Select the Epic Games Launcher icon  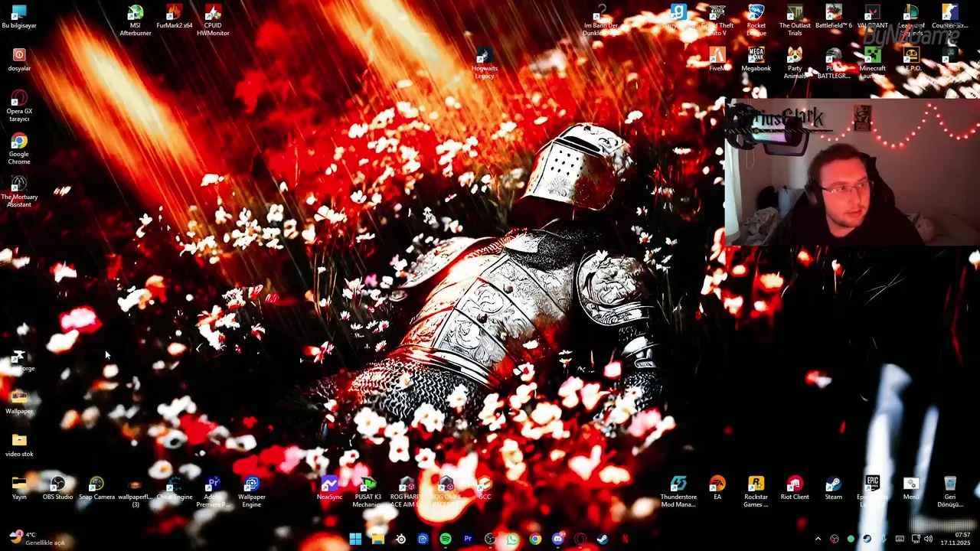point(873,492)
